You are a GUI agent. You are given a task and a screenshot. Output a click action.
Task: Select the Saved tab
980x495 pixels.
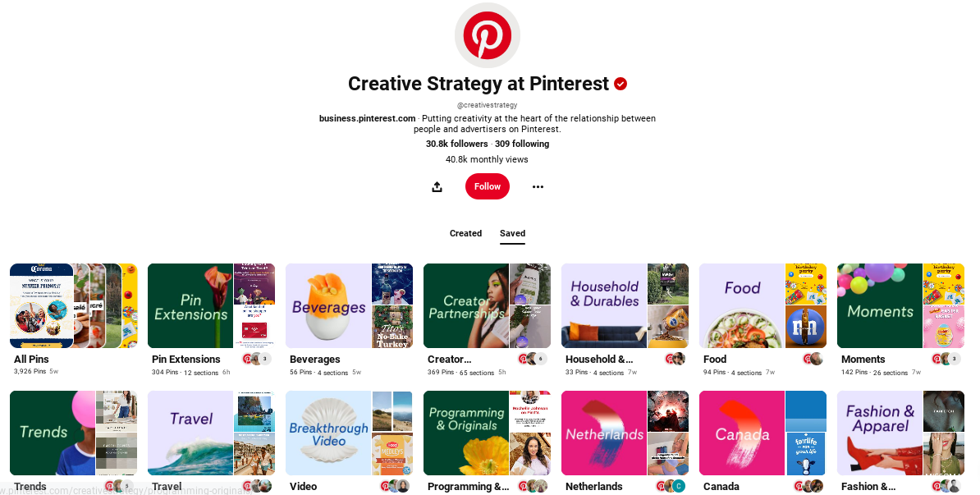coord(512,233)
